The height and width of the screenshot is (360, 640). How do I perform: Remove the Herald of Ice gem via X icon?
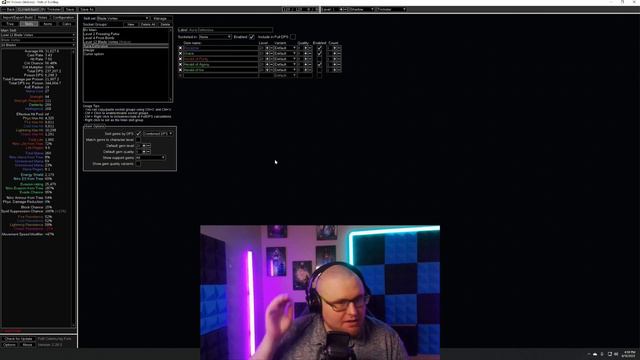tap(180, 70)
